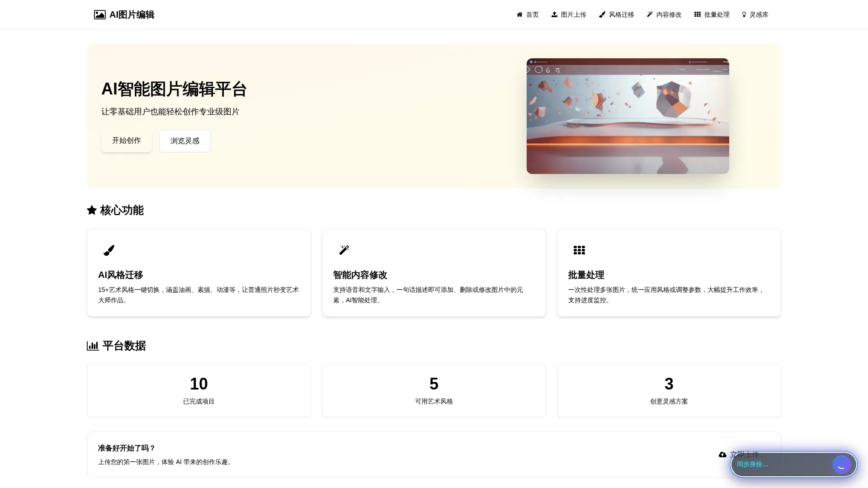
Task: Open the 首页 navigation item
Action: [x=528, y=14]
